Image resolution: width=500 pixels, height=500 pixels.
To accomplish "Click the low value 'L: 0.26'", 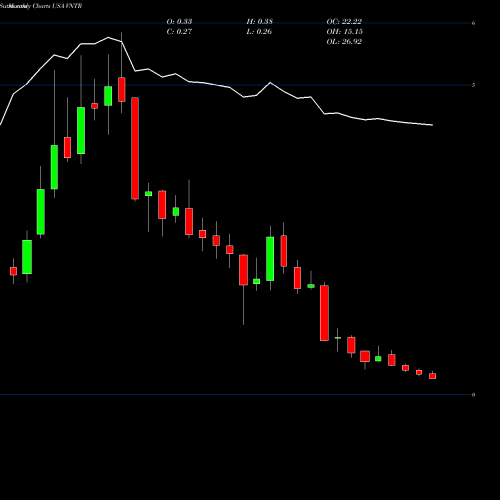I will tap(259, 32).
